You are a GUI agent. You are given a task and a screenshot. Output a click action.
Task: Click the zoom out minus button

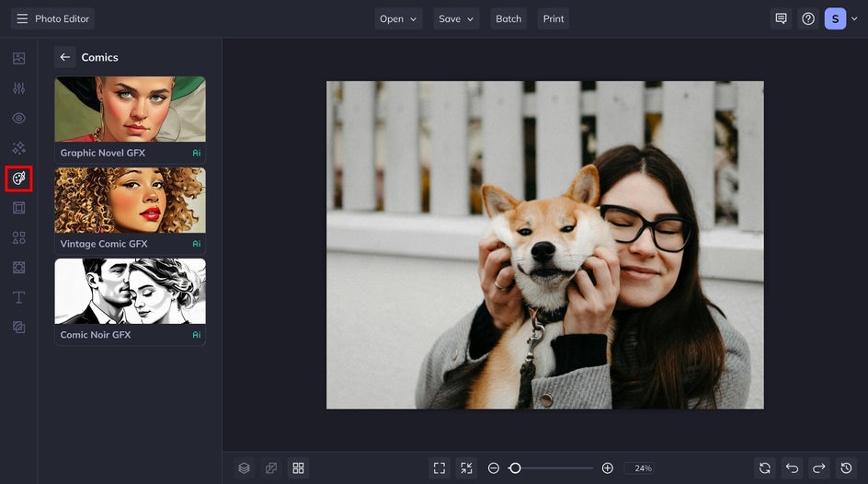494,468
